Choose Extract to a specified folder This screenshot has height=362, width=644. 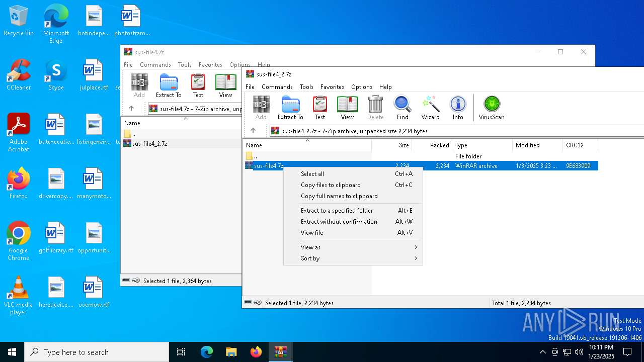[353, 211]
